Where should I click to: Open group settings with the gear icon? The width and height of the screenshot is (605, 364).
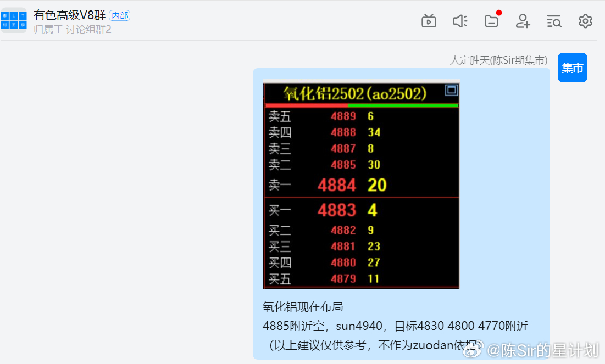coord(585,21)
